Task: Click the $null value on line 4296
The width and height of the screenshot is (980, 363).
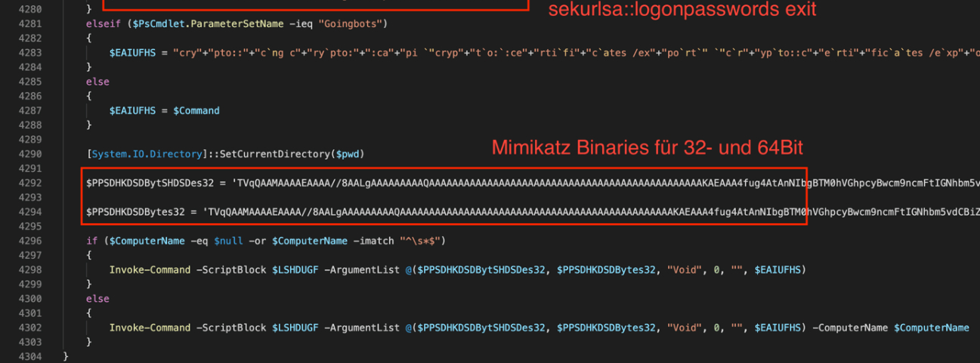Action: 228,241
